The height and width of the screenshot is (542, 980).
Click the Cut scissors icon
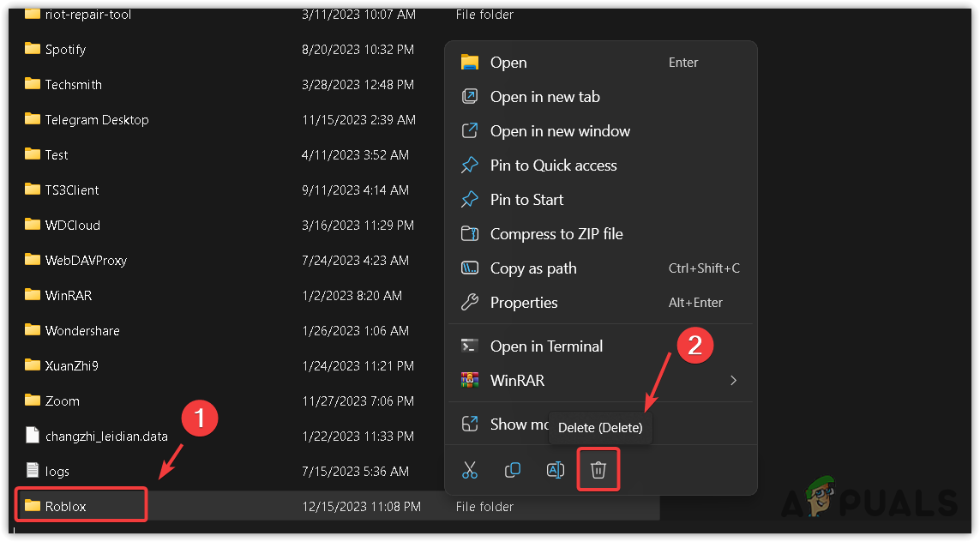point(469,470)
